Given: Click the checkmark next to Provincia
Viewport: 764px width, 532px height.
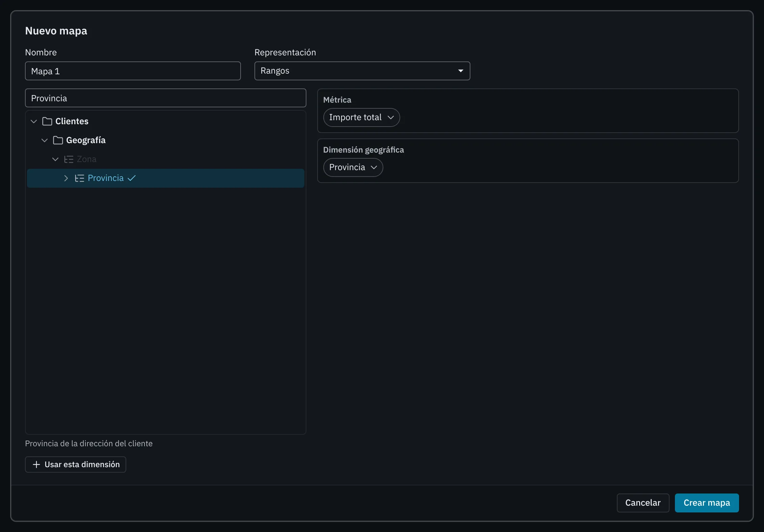Looking at the screenshot, I should pyautogui.click(x=132, y=178).
